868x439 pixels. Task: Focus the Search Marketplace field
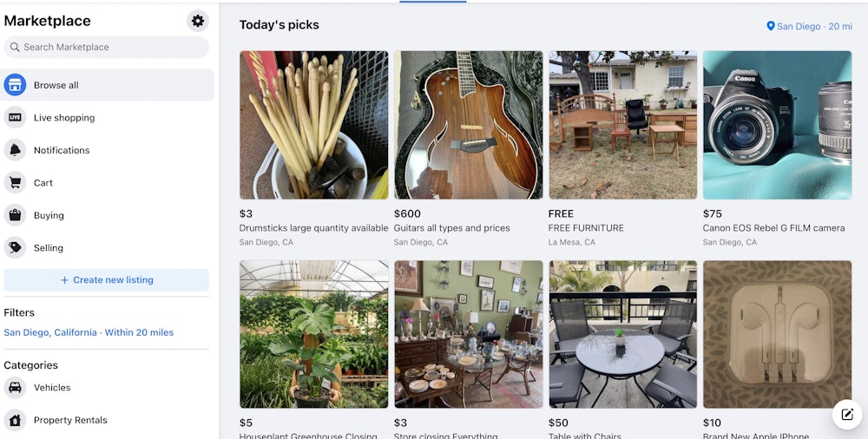tap(106, 47)
